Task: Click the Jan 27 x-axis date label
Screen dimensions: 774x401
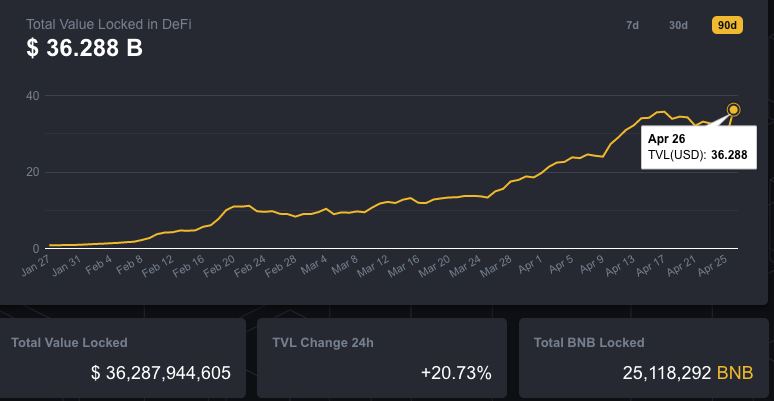Action: click(x=36, y=264)
